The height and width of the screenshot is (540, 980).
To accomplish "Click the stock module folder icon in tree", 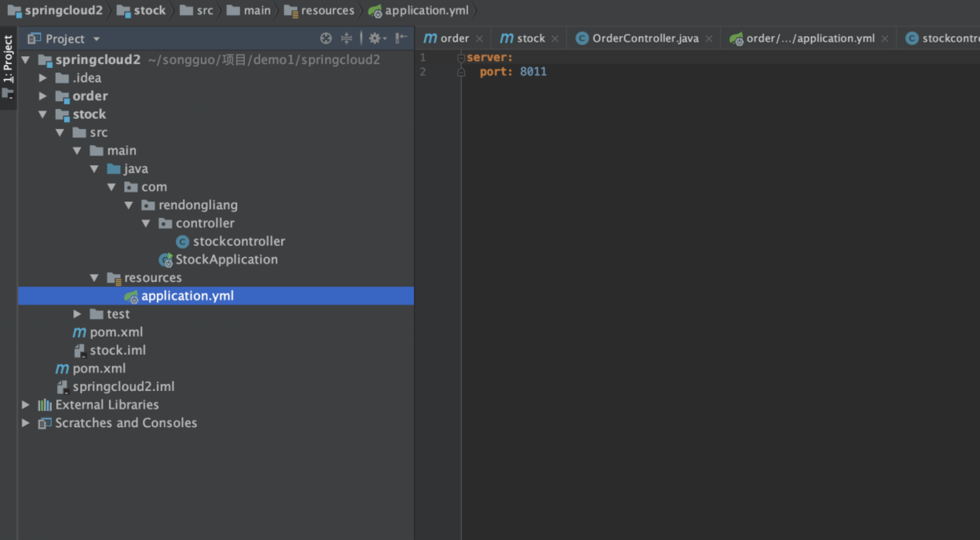I will (62, 115).
